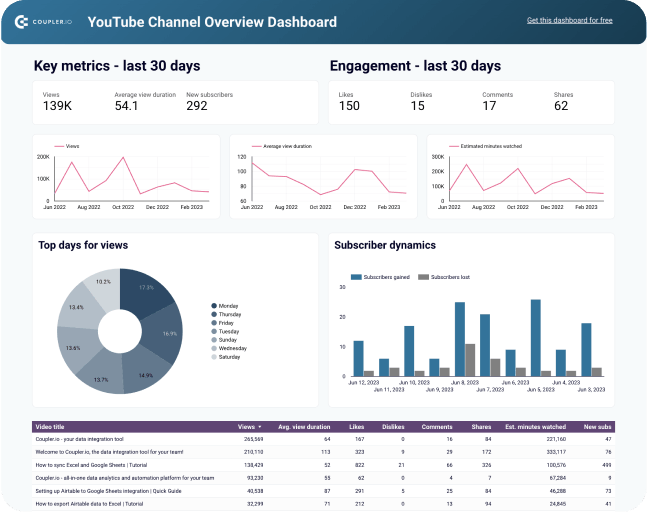647x512 pixels.
Task: Click the Thursday legend marker
Action: (214, 314)
